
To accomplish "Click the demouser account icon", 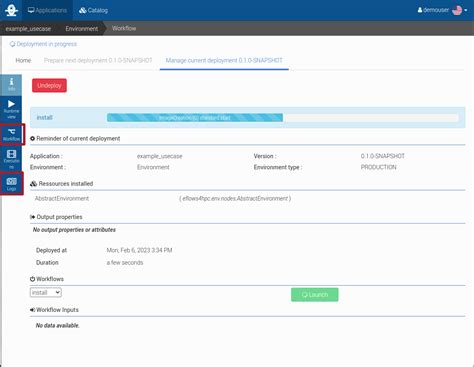I will (x=420, y=10).
